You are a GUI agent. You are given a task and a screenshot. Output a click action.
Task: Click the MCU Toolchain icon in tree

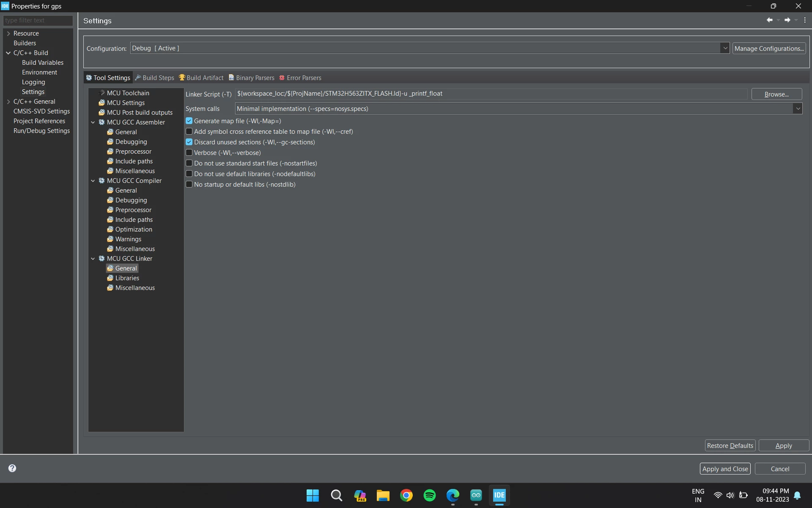click(x=101, y=93)
